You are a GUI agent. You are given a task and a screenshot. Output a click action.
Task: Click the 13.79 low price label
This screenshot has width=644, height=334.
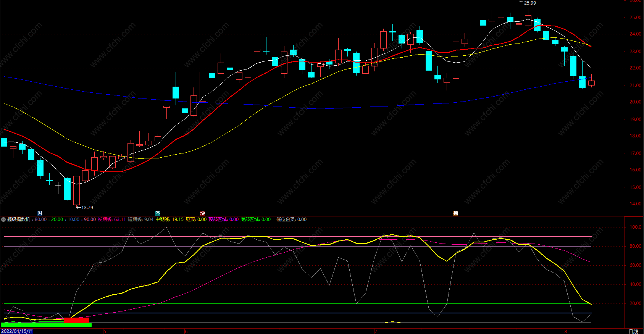[x=87, y=208]
